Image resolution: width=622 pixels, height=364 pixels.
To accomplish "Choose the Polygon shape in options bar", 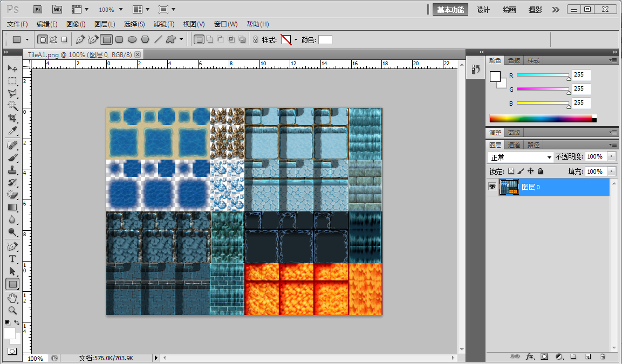I will tap(145, 39).
